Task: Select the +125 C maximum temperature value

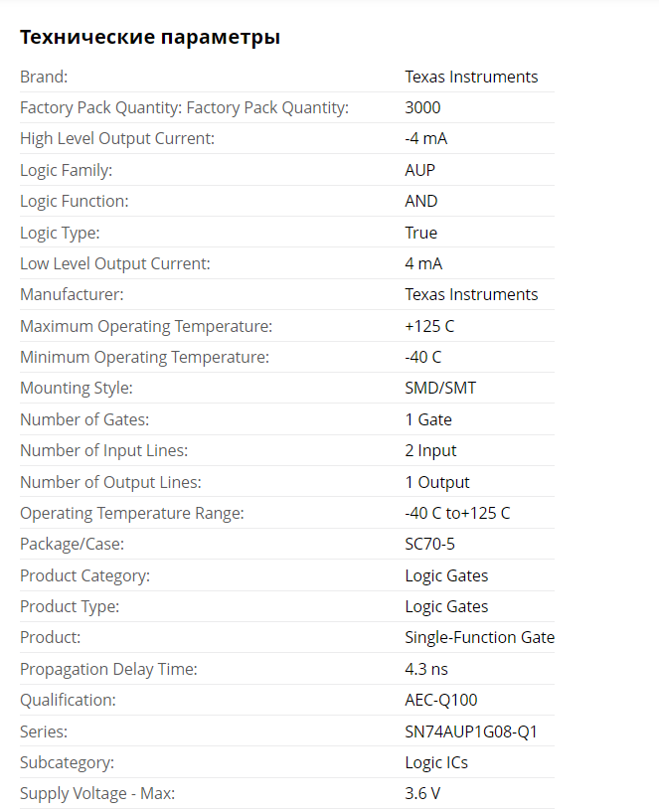Action: [x=429, y=326]
